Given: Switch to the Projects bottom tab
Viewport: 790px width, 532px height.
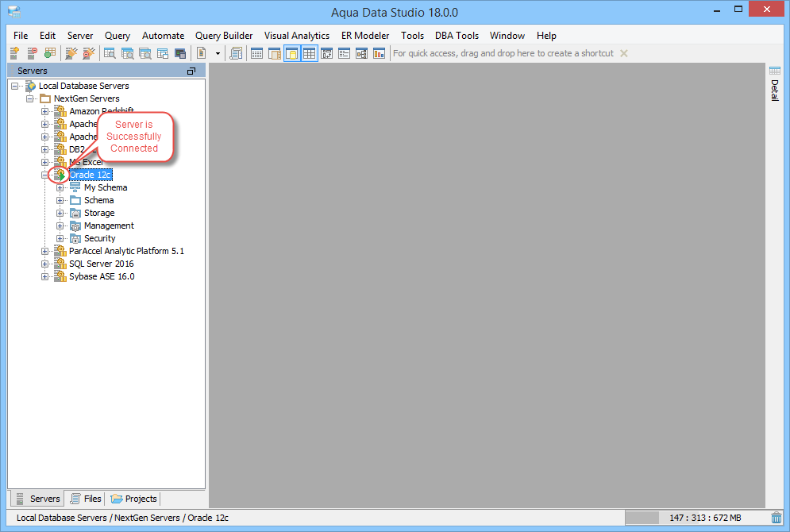Looking at the screenshot, I should [134, 499].
